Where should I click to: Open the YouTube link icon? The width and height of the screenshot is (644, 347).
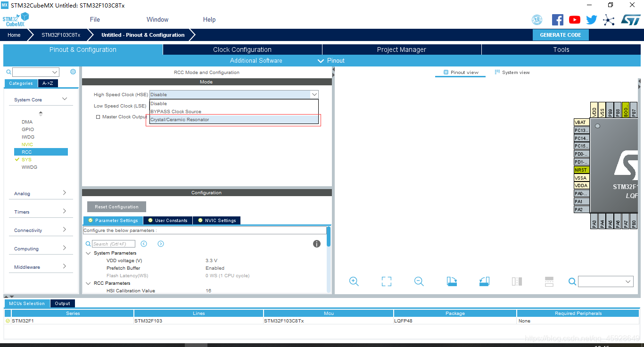(575, 20)
